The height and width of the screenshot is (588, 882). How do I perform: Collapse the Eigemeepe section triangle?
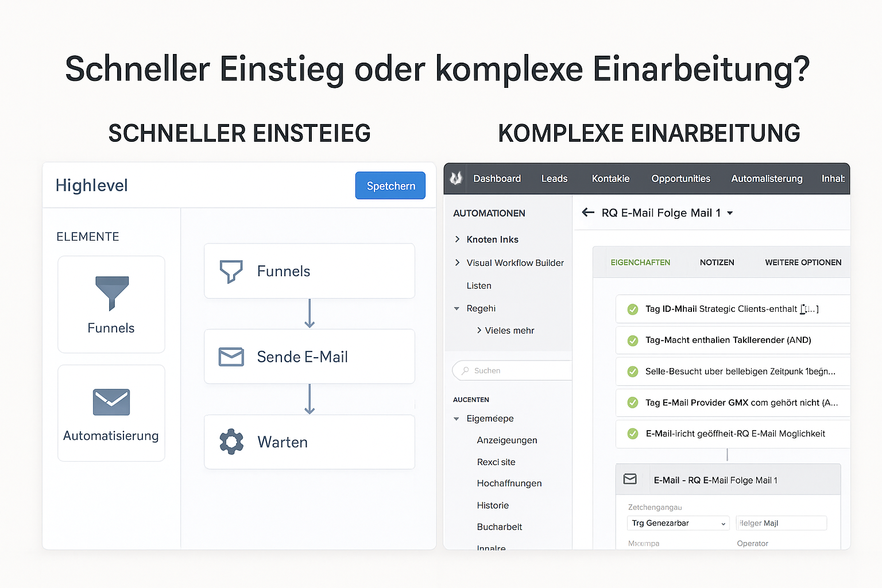[x=457, y=419]
